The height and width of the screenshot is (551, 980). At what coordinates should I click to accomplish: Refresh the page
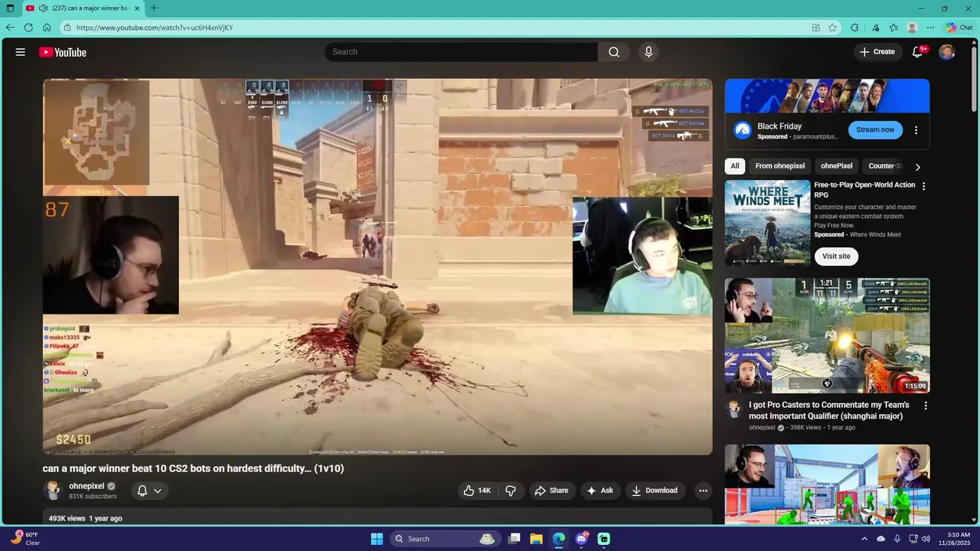(x=28, y=28)
